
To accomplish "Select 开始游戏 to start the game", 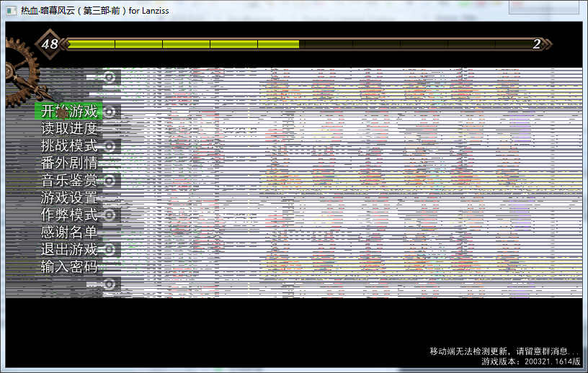I will pos(69,112).
